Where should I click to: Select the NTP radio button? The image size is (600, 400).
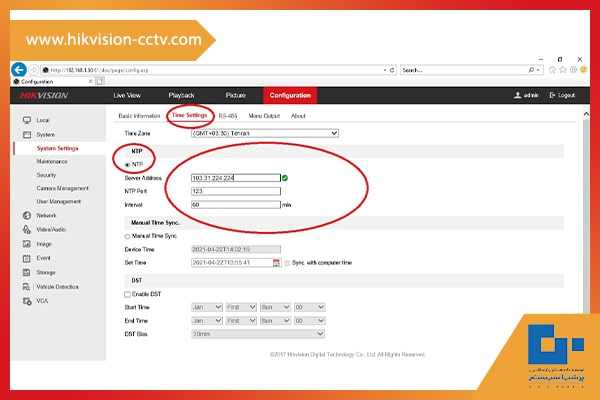[x=127, y=165]
